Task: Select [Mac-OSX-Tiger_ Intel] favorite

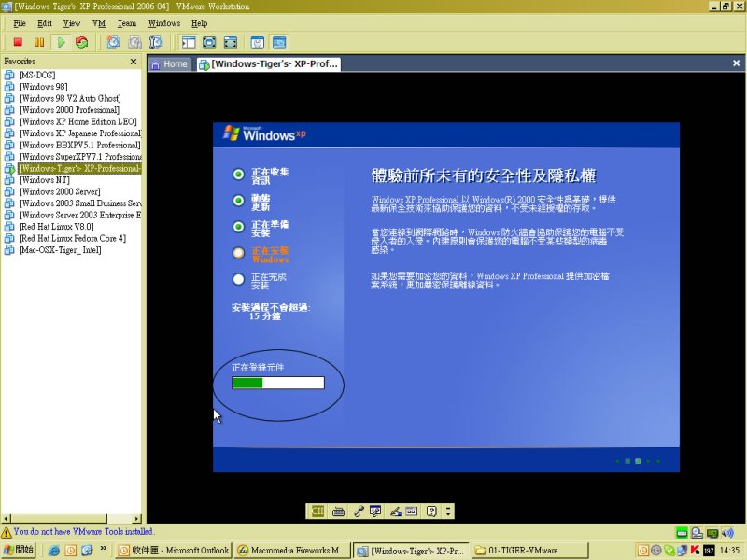Action: [x=60, y=250]
